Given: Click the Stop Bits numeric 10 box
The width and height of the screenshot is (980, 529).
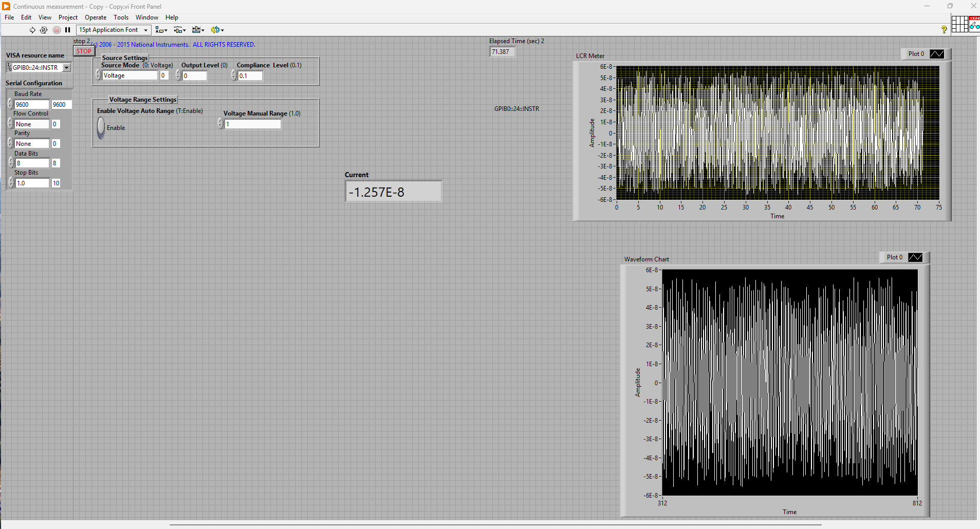Looking at the screenshot, I should click(56, 183).
